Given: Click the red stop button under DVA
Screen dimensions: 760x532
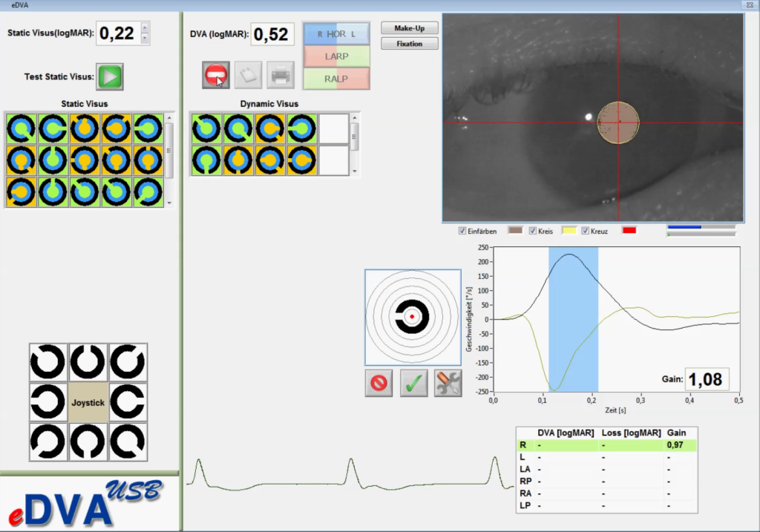Looking at the screenshot, I should pos(216,75).
